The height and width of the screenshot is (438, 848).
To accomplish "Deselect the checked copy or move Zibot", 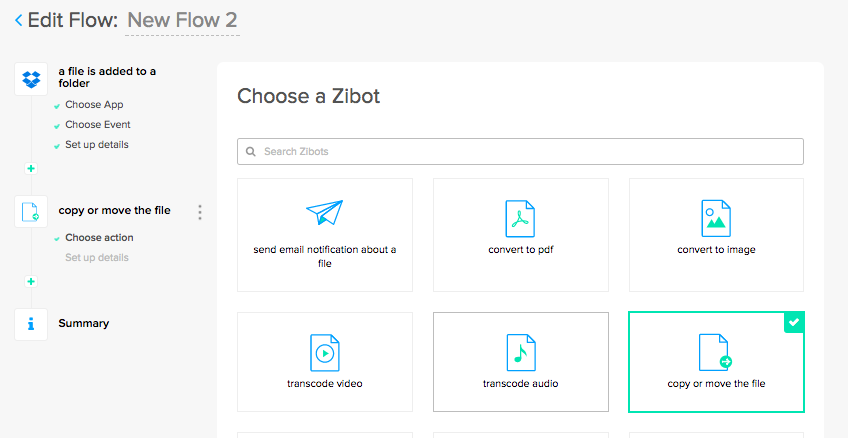I will point(716,361).
